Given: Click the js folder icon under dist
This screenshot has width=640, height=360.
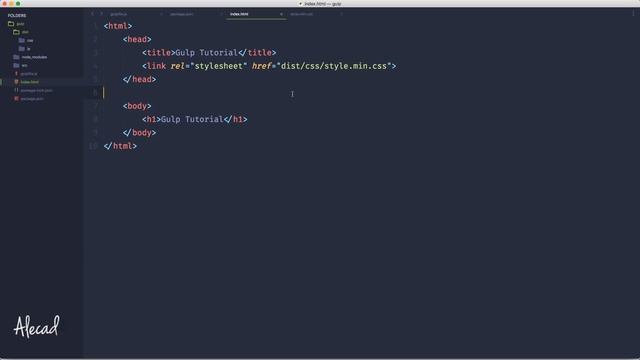Looking at the screenshot, I should coord(22,49).
